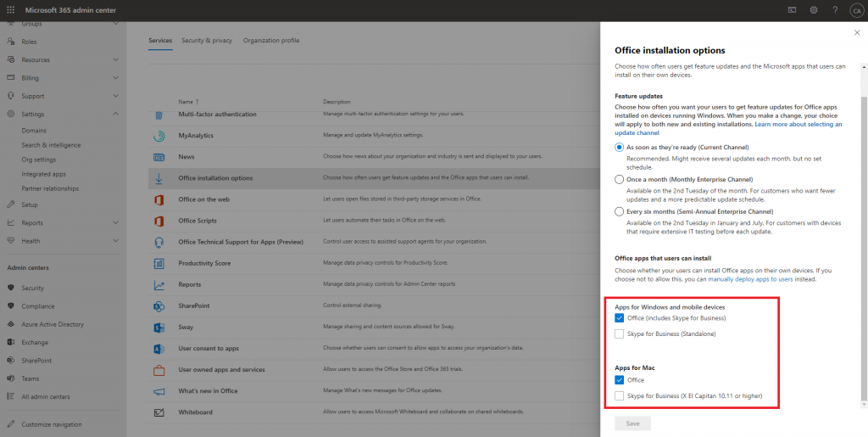
Task: Open Partner relationships in sidebar
Action: coord(50,188)
